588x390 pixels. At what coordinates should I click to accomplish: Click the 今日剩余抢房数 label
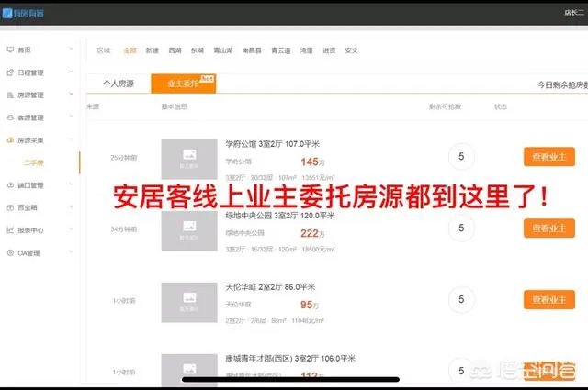tap(562, 85)
